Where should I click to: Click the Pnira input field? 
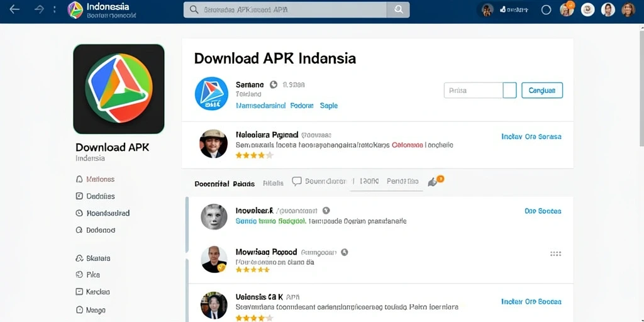(474, 91)
